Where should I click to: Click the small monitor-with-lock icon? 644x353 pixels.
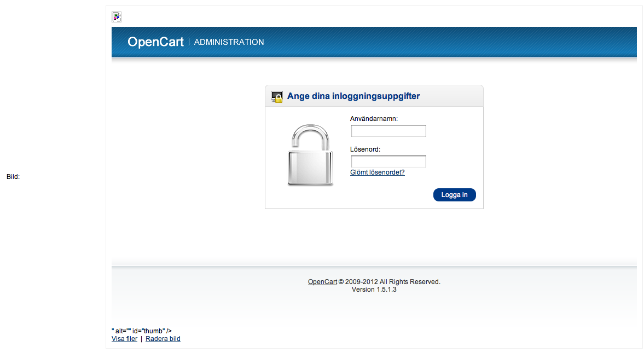277,96
